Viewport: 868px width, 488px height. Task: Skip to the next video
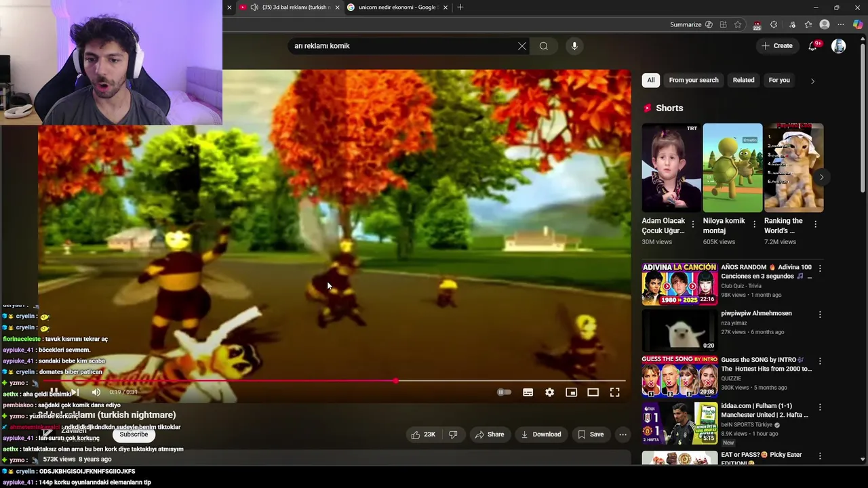coord(75,392)
